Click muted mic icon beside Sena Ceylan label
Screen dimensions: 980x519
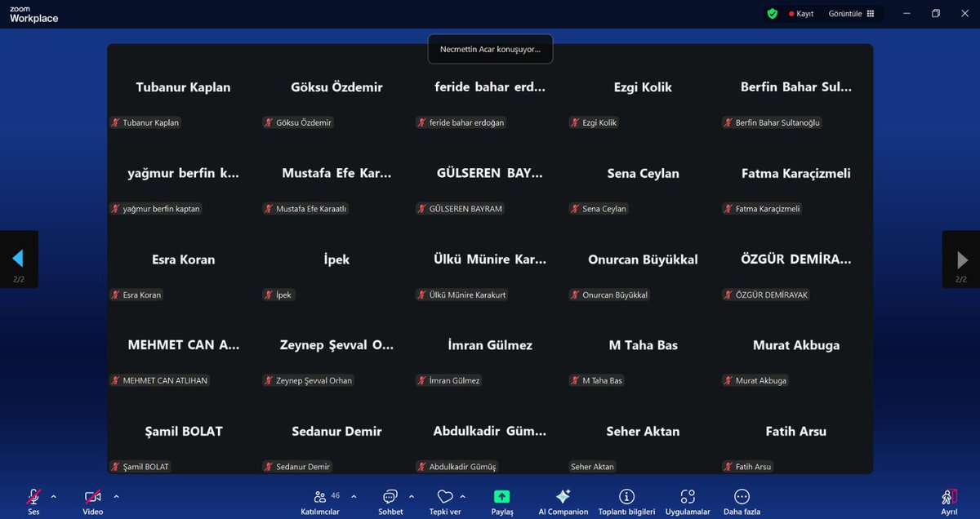tap(575, 209)
